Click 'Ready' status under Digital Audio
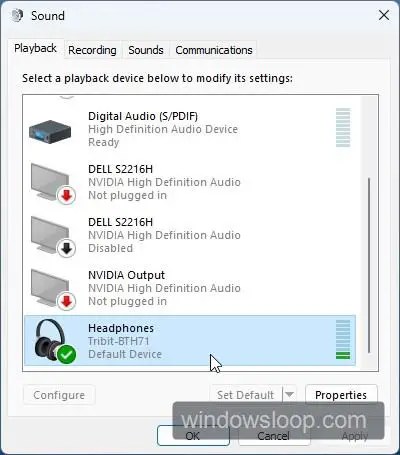This screenshot has height=455, width=400. tap(104, 142)
